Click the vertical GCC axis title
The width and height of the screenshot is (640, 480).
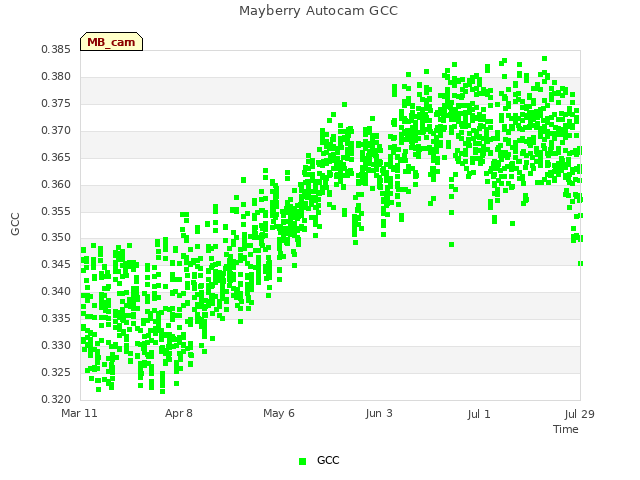pyautogui.click(x=15, y=224)
